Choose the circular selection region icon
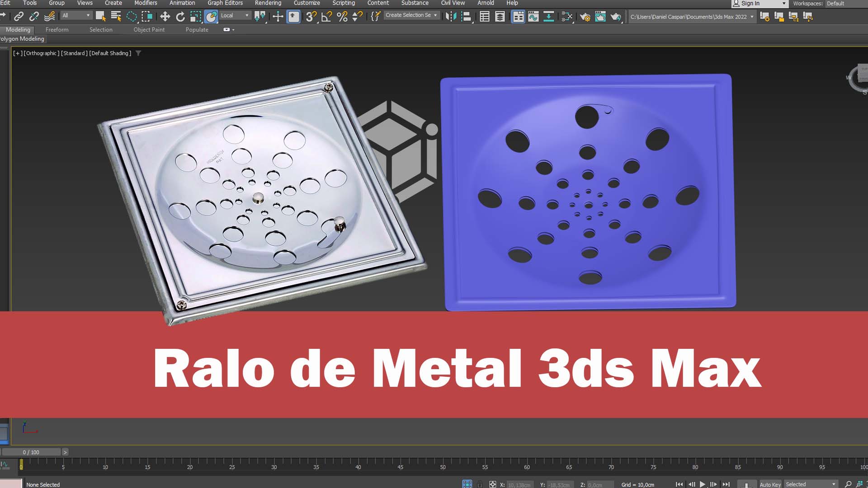Screen dimensions: 868x488 (x=132, y=17)
